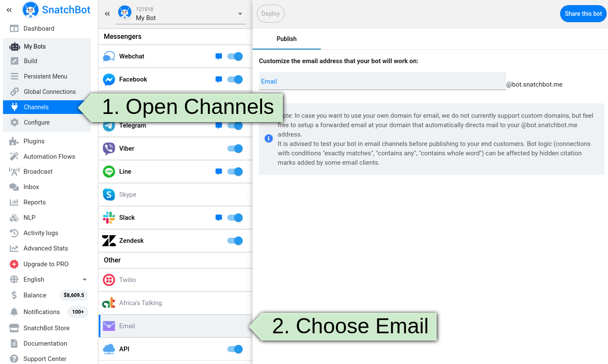Click the Support Center question icon
The image size is (608, 364).
click(x=14, y=359)
